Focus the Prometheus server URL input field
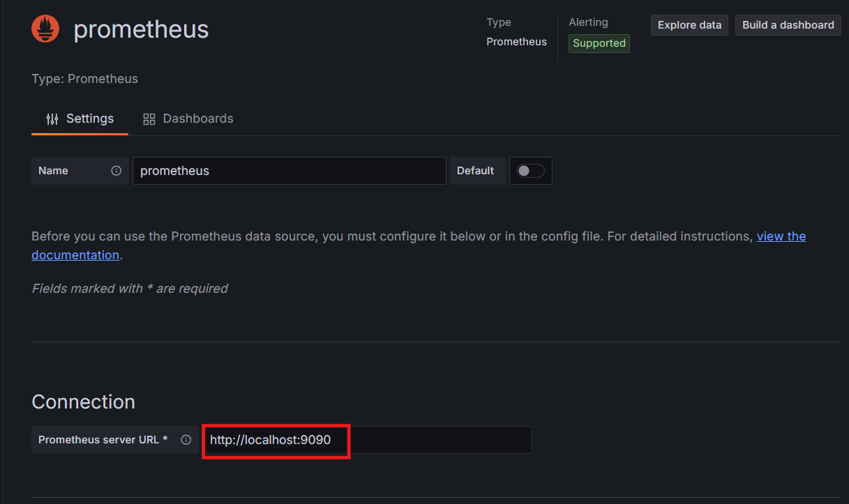 [367, 440]
